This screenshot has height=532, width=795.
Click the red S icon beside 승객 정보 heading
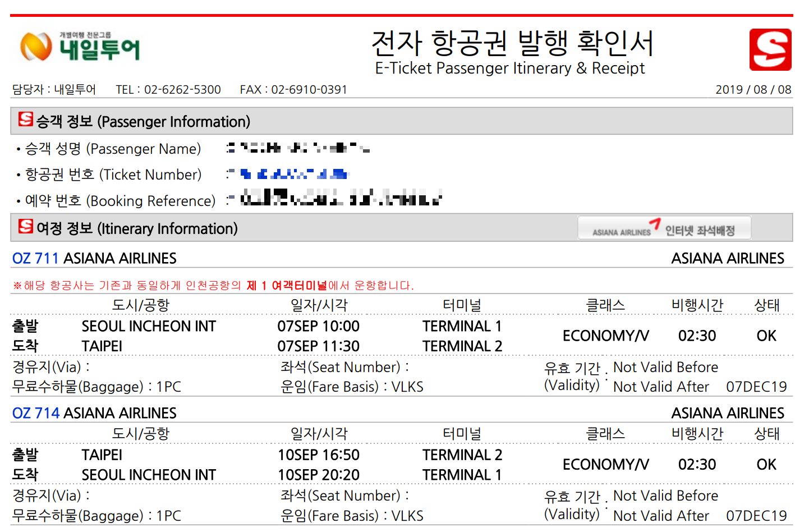click(x=26, y=119)
